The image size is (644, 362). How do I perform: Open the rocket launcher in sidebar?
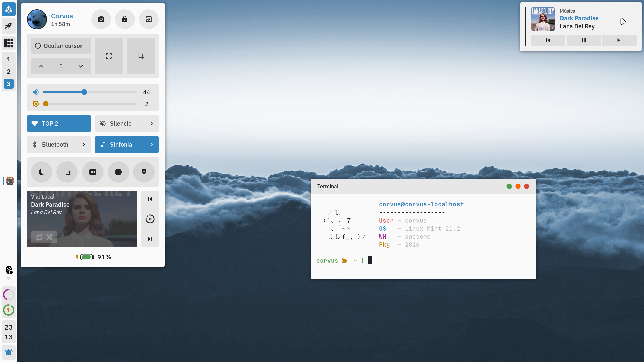[9, 26]
